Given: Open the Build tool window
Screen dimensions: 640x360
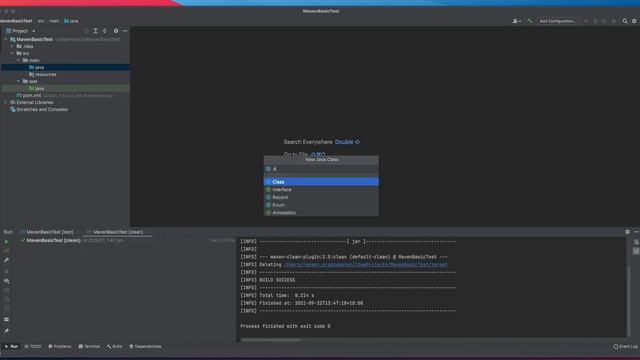Looking at the screenshot, I should coord(114,347).
